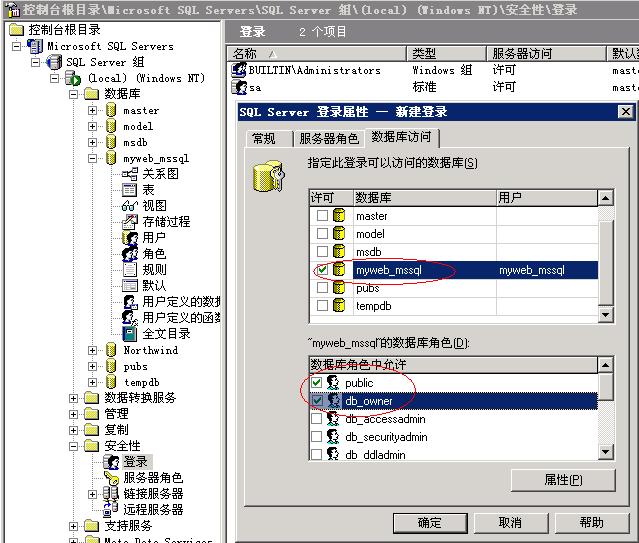The image size is (639, 543).
Task: Open the 存储过程 stored procedures icon
Action: 130,221
